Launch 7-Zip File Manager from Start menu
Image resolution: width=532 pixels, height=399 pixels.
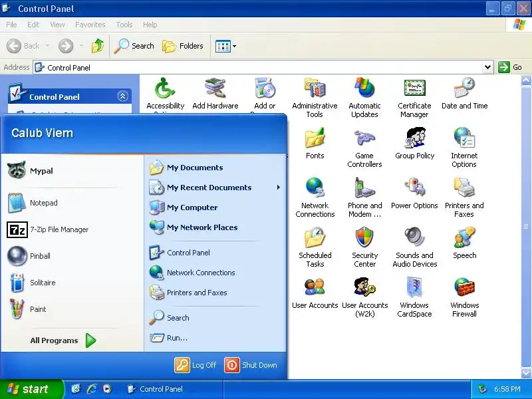pyautogui.click(x=72, y=229)
